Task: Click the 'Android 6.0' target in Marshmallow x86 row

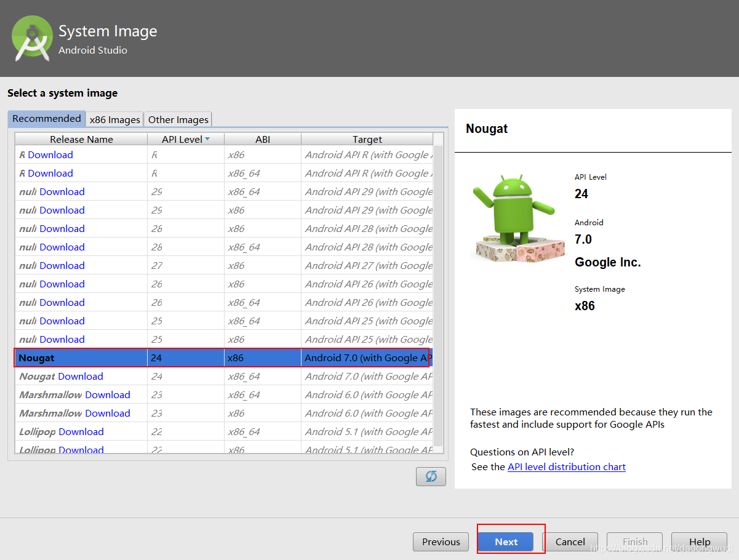Action: pos(367,414)
